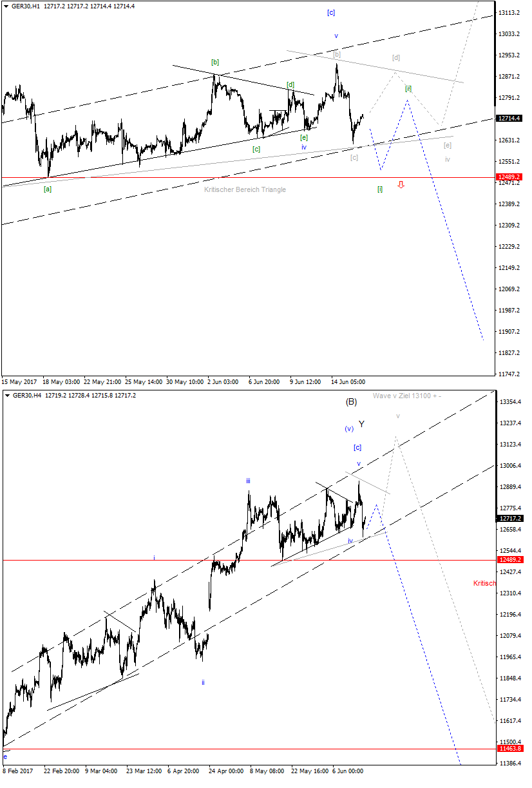Click the [a] label near the triangle low

47,188
